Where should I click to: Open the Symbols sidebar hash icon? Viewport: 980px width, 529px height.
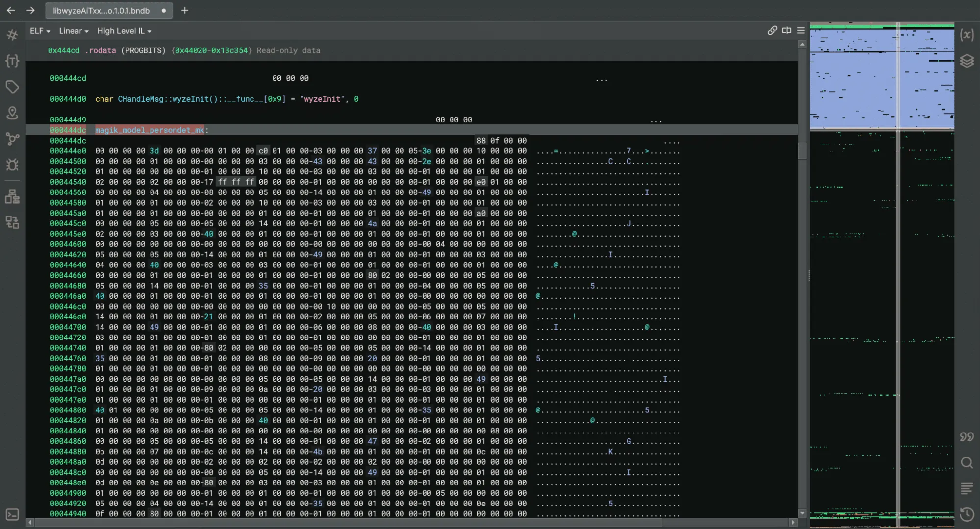[x=12, y=35]
